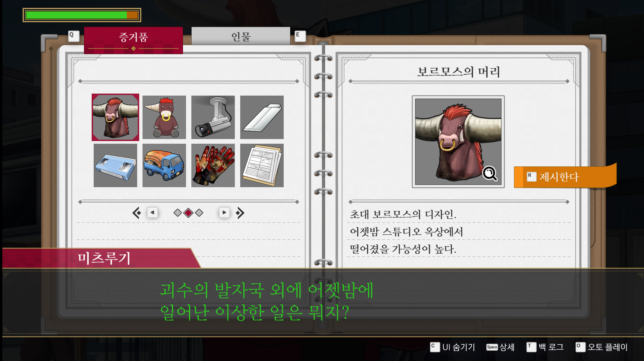
Task: Skip to first page chevron
Action: tap(136, 213)
